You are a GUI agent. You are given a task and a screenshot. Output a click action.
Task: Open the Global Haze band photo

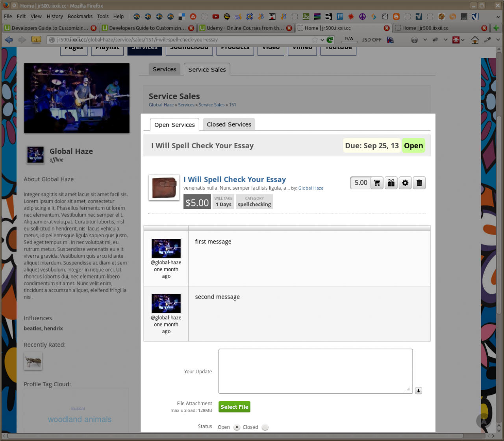pos(77,98)
